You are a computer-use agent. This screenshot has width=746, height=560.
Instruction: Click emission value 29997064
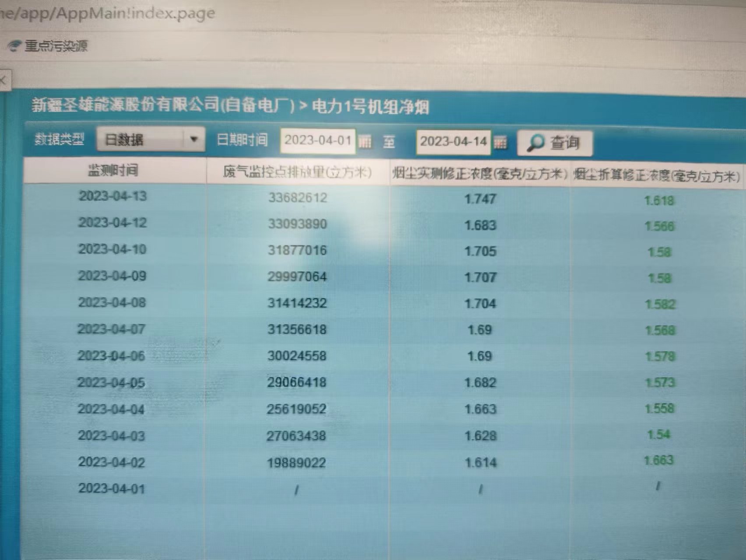click(297, 276)
